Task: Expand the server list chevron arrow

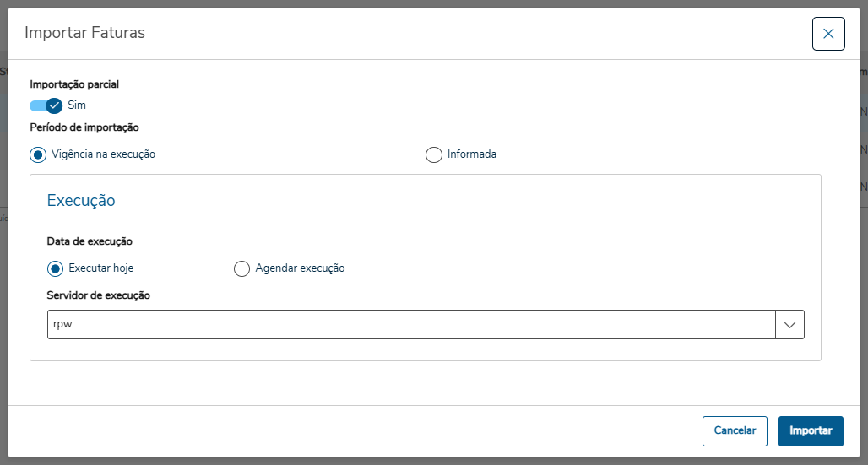Action: pos(790,325)
